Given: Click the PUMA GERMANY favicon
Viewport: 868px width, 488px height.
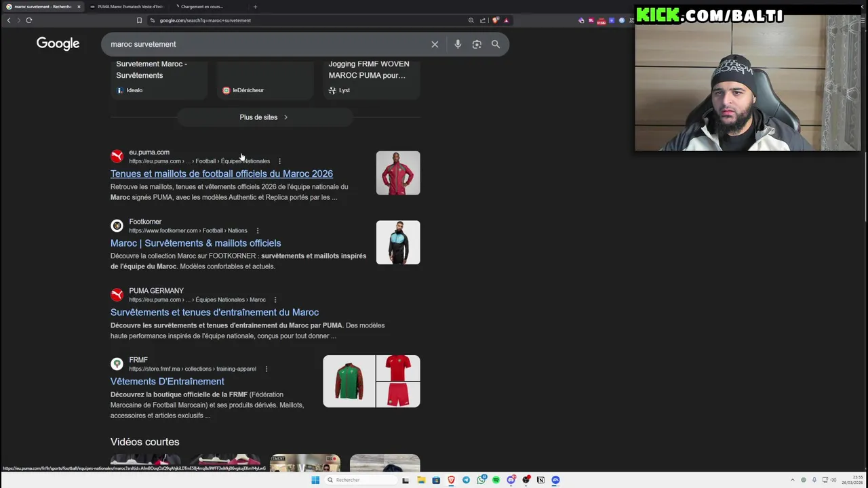Looking at the screenshot, I should (117, 295).
